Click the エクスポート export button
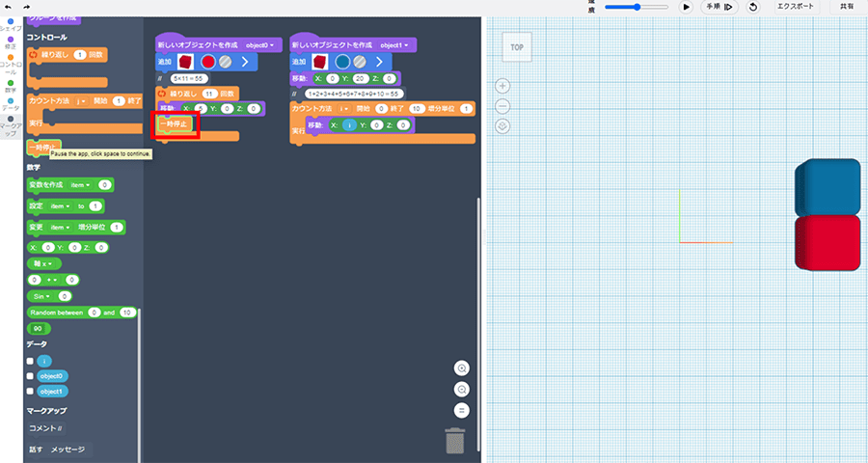Viewport: 868px width, 463px height. pyautogui.click(x=796, y=7)
